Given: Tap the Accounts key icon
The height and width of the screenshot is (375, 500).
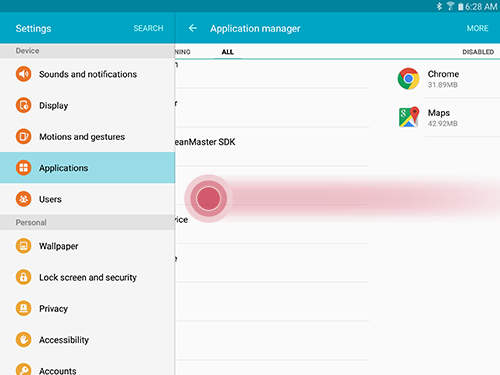Looking at the screenshot, I should tap(23, 369).
